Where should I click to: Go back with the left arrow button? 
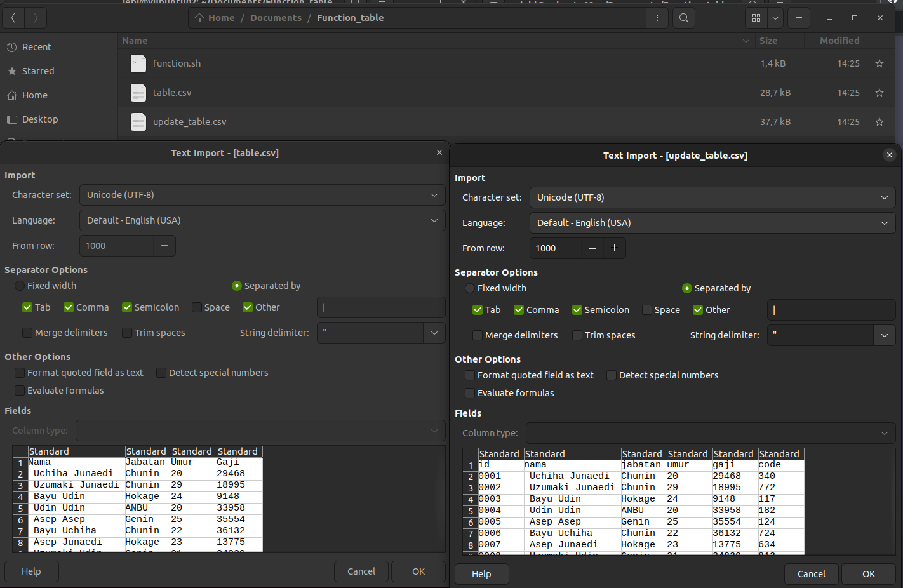coord(13,18)
